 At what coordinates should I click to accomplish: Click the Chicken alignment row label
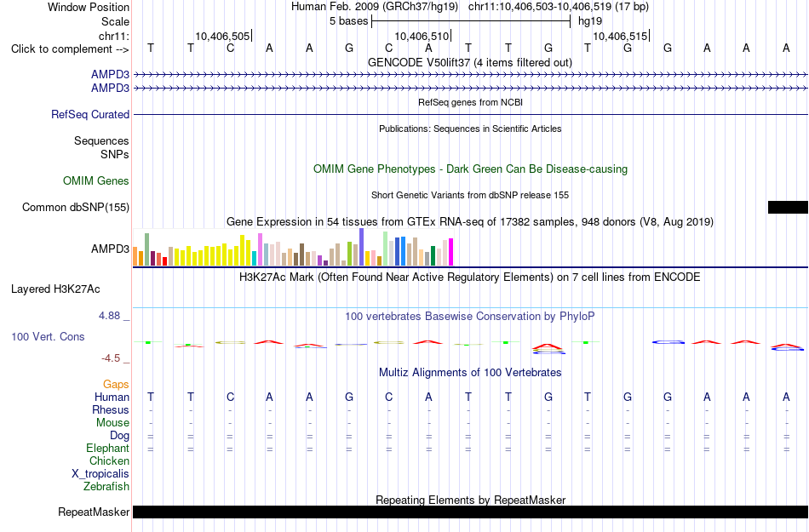coord(109,460)
